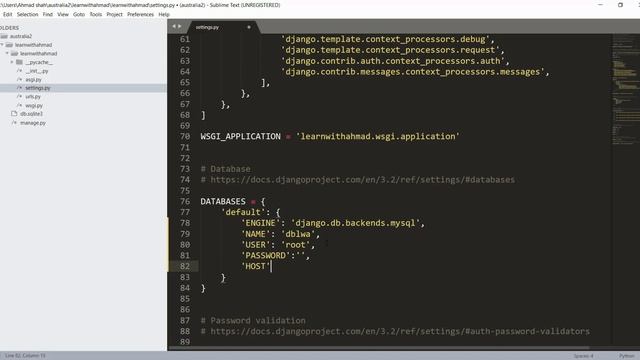The image size is (640, 360).
Task: Click the 'DATABASES' variable name
Action: 223,201
